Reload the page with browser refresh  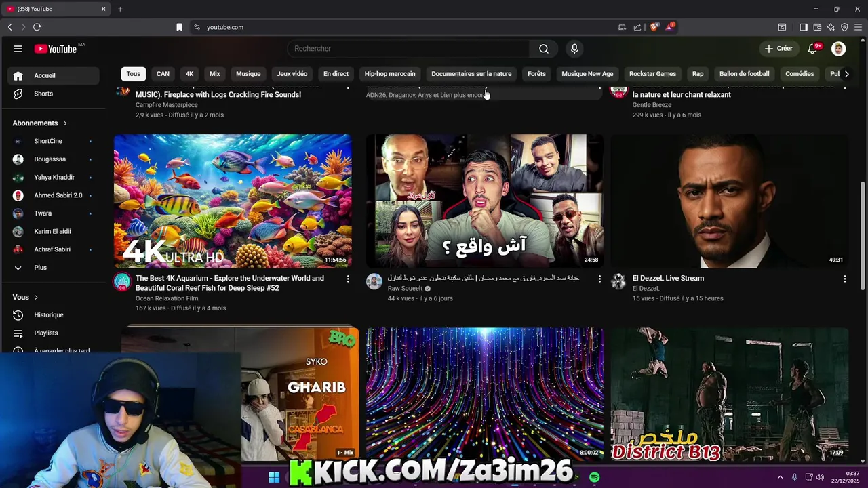coord(37,27)
